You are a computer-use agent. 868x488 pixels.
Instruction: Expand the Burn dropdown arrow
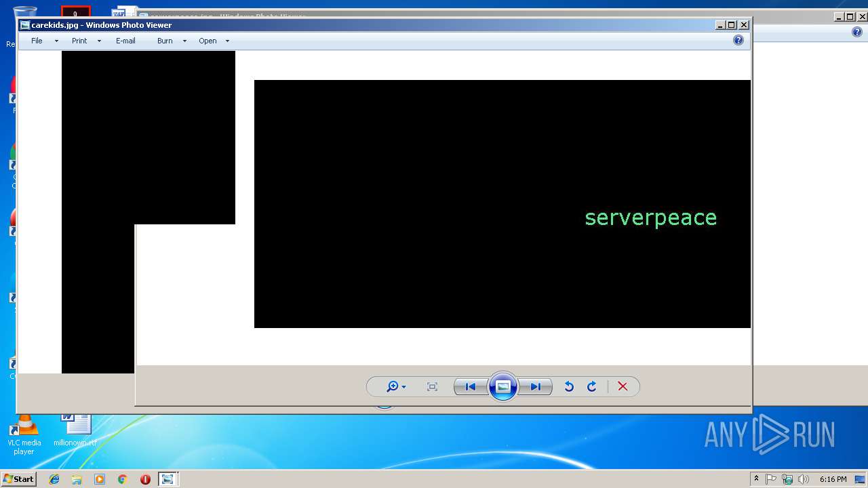(x=184, y=41)
